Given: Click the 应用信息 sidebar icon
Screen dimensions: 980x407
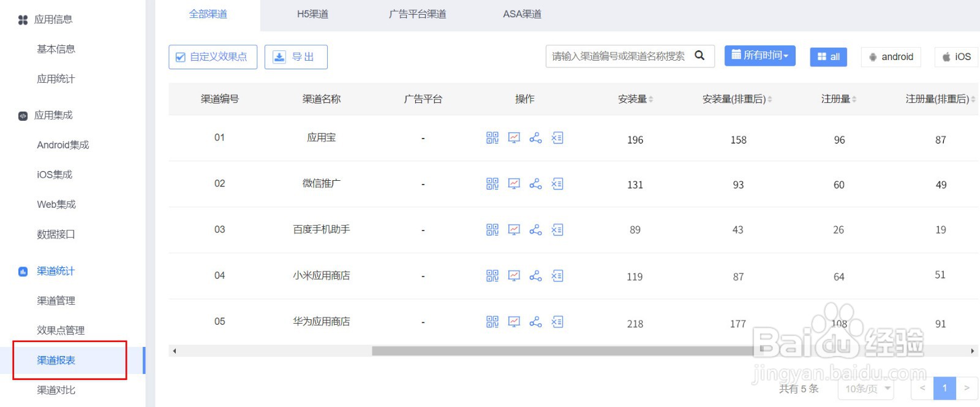Looking at the screenshot, I should 22,19.
